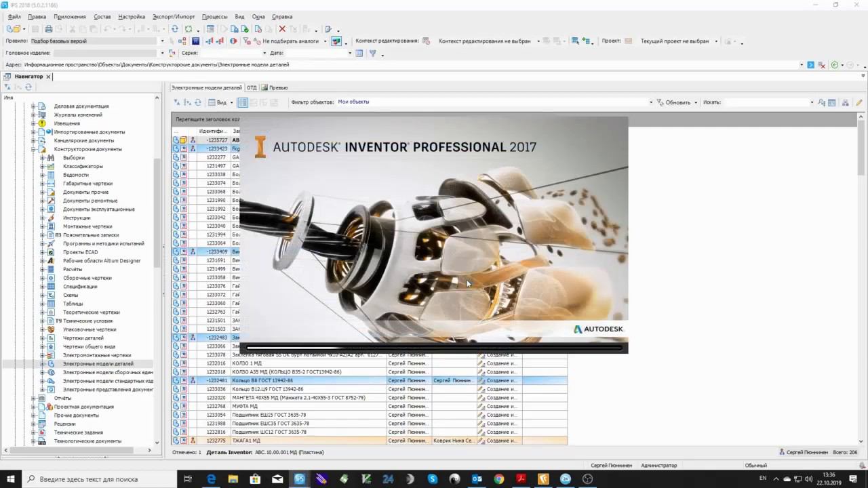Select 'Электронные модели деталей' in tree

pyautogui.click(x=98, y=364)
